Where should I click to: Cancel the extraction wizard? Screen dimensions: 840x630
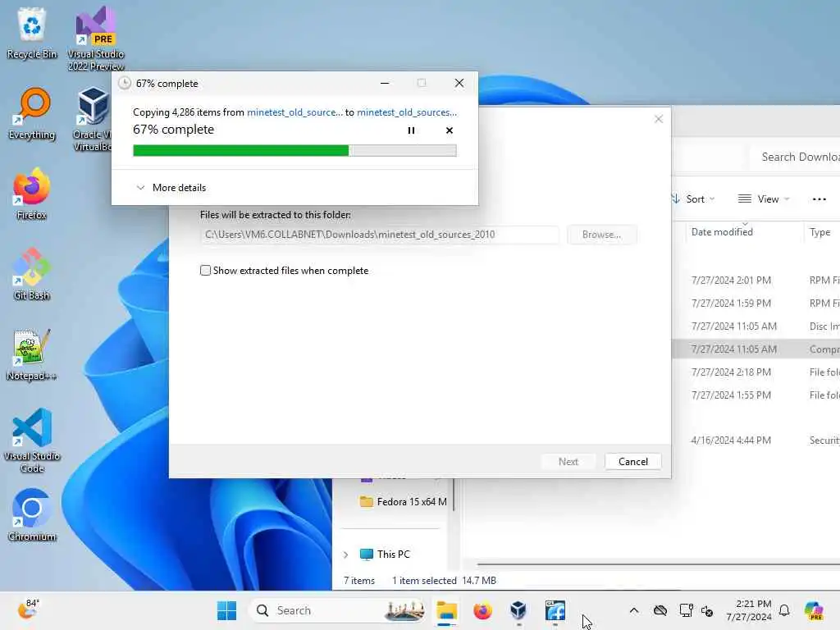coord(632,462)
